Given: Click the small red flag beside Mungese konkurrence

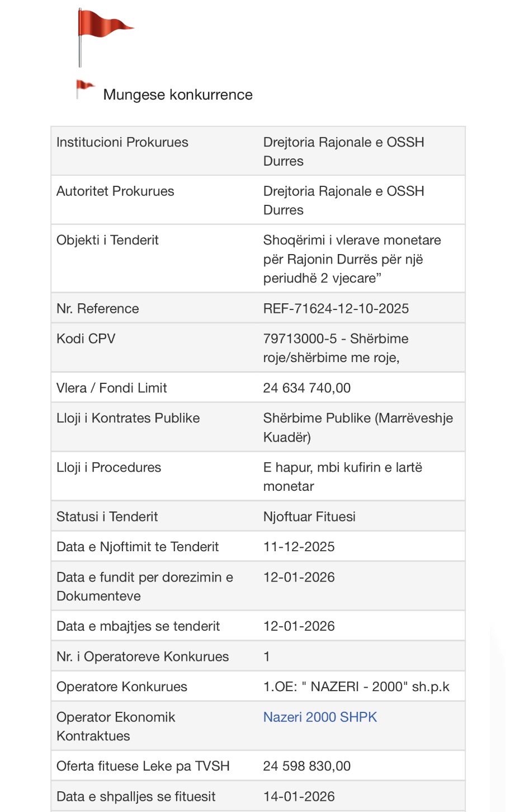Looking at the screenshot, I should (x=84, y=87).
